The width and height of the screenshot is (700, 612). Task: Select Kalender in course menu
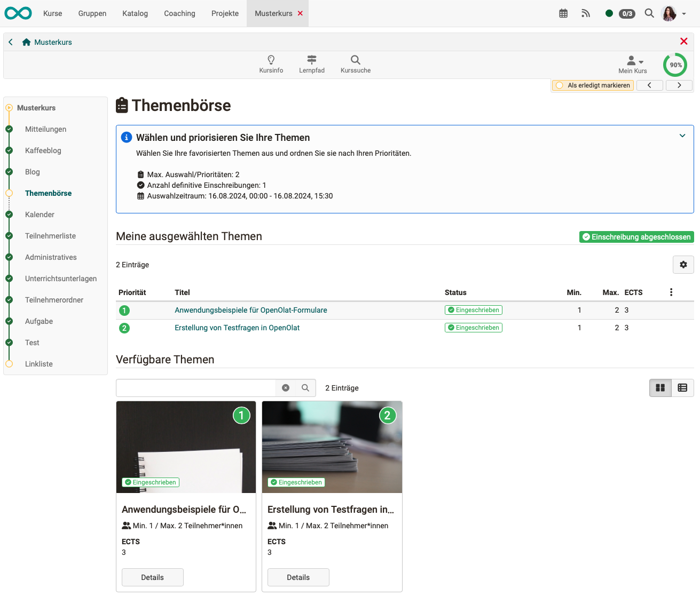point(40,214)
